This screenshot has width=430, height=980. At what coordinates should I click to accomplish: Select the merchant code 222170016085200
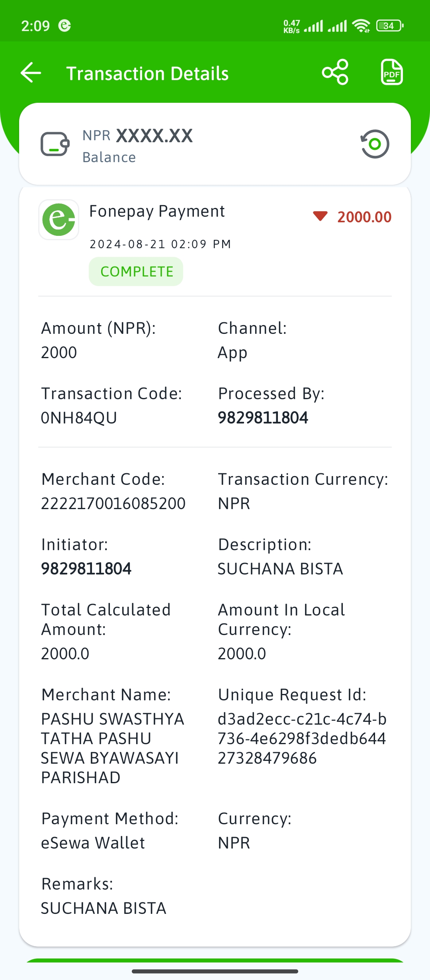113,504
